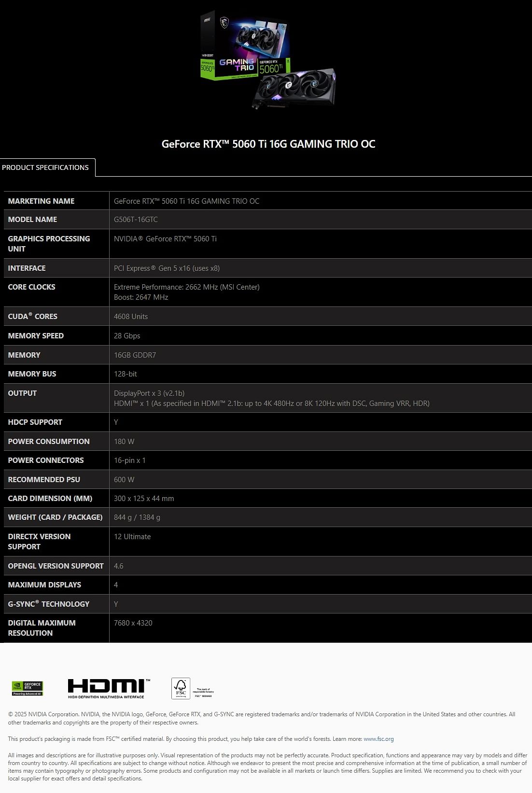Click the HDMI x 1 output description
The image size is (532, 793).
click(272, 403)
